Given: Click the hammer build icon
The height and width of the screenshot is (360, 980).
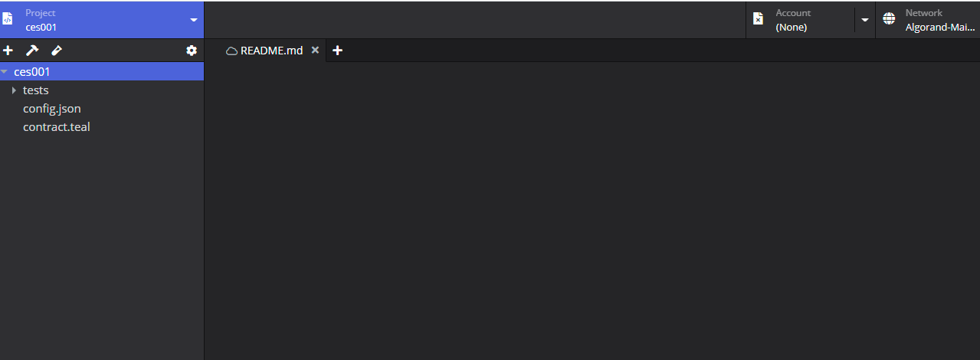Looking at the screenshot, I should coord(32,51).
